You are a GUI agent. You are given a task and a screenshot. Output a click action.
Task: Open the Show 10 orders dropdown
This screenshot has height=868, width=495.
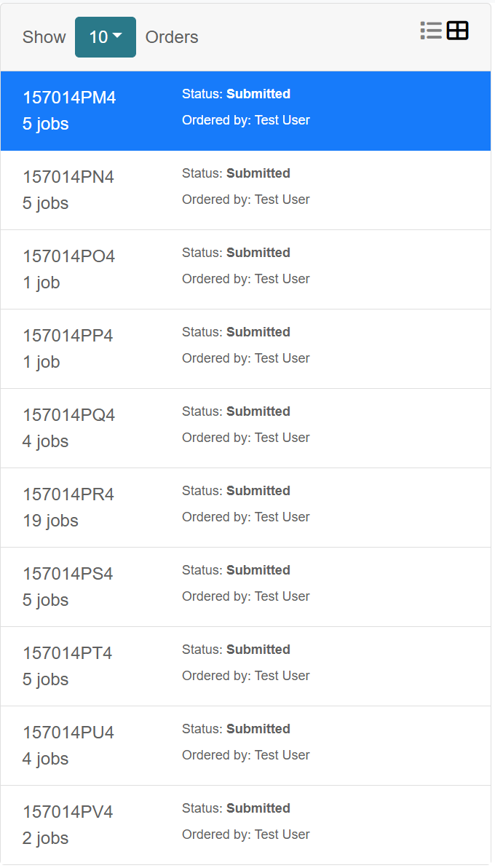tap(106, 37)
